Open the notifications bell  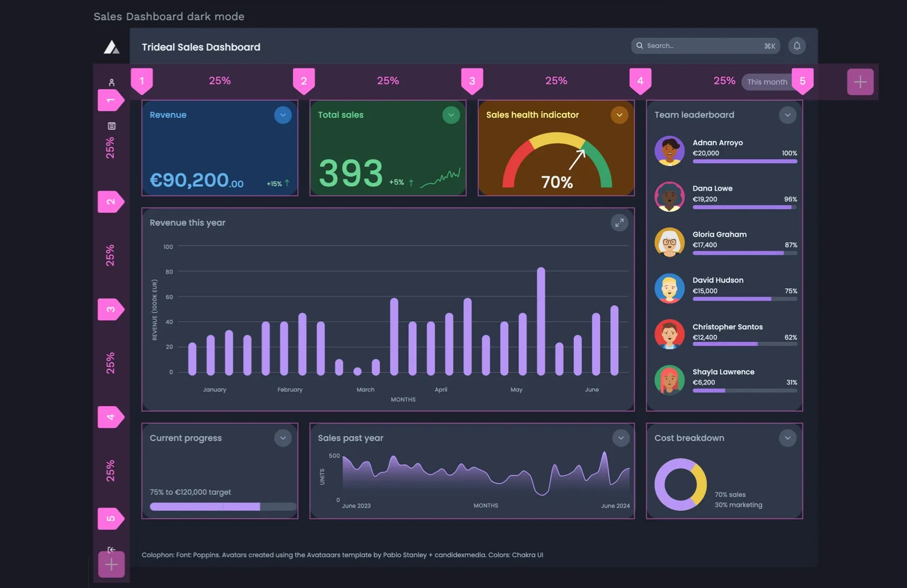coord(797,46)
